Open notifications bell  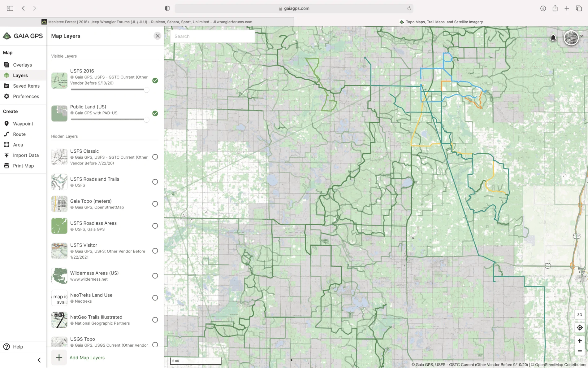(553, 38)
